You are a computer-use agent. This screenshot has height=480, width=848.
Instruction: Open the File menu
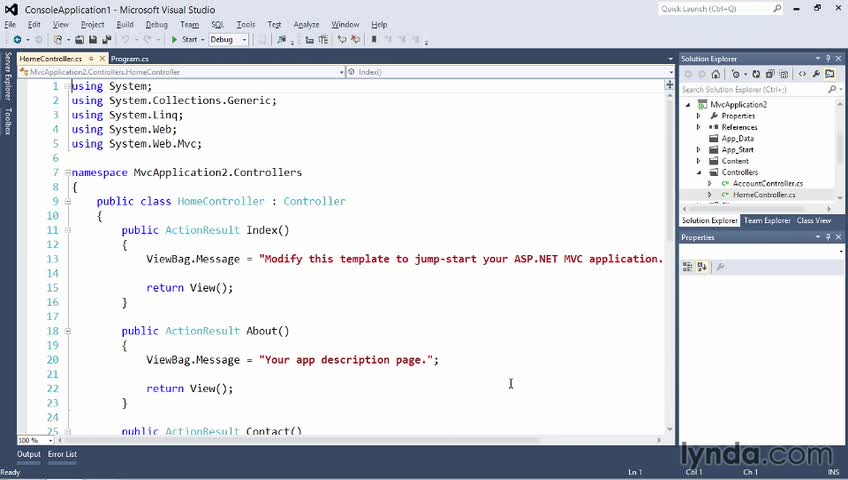[10, 24]
